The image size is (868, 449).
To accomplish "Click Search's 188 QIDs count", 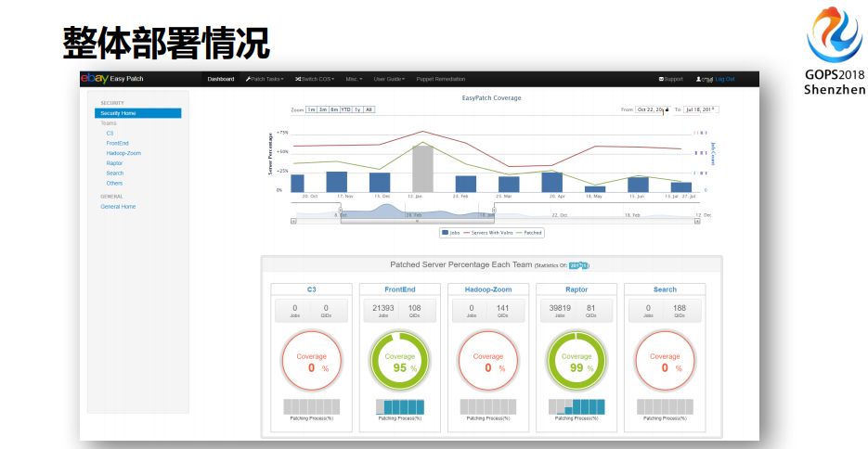I will pos(680,308).
